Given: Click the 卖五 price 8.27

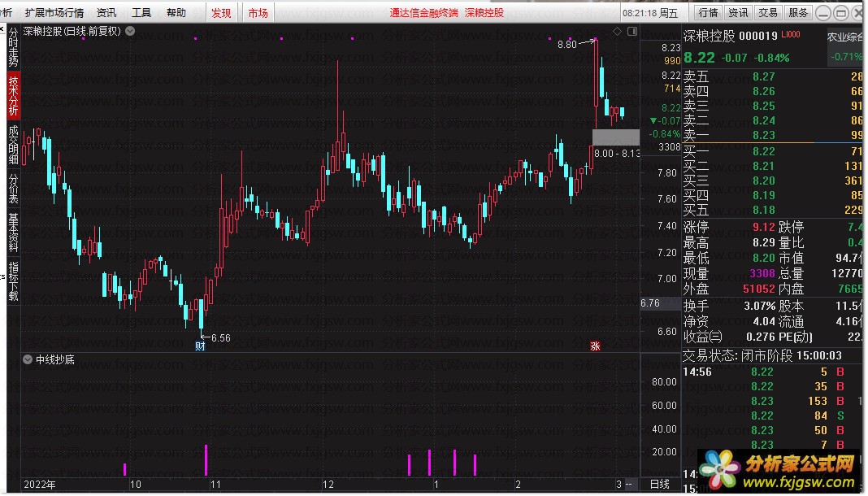Looking at the screenshot, I should [x=763, y=77].
